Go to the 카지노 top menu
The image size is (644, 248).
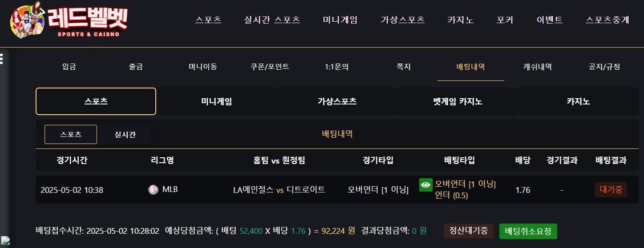pyautogui.click(x=461, y=20)
